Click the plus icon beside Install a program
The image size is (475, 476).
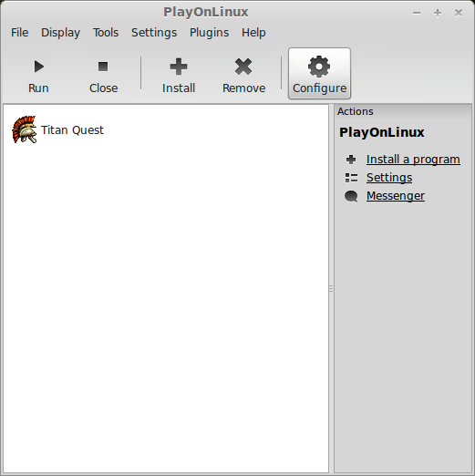pyautogui.click(x=351, y=160)
